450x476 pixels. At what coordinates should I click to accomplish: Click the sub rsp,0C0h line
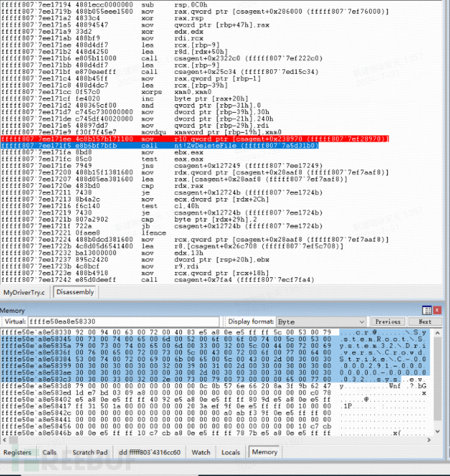point(104,5)
